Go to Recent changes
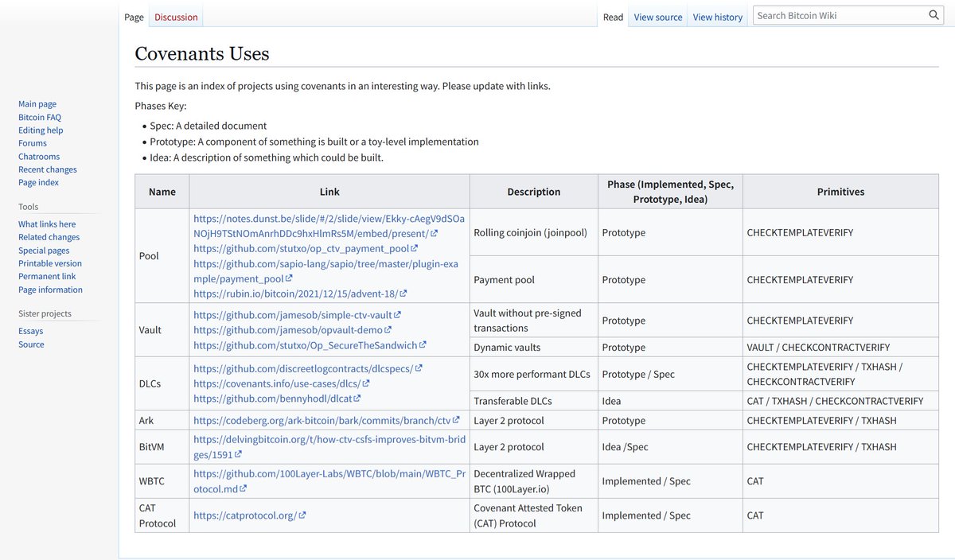Viewport: 955px width, 560px height. click(x=48, y=169)
